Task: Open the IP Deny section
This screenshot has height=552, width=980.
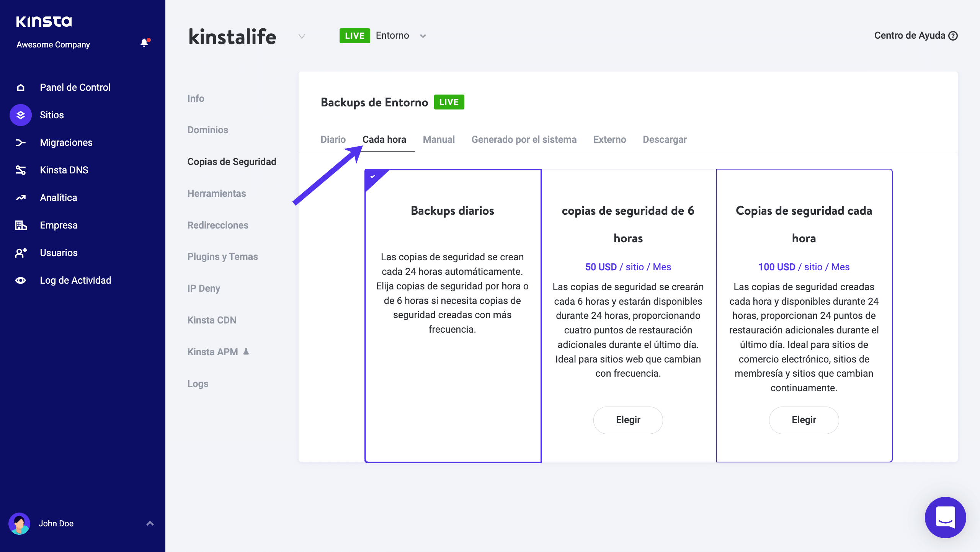Action: click(204, 288)
